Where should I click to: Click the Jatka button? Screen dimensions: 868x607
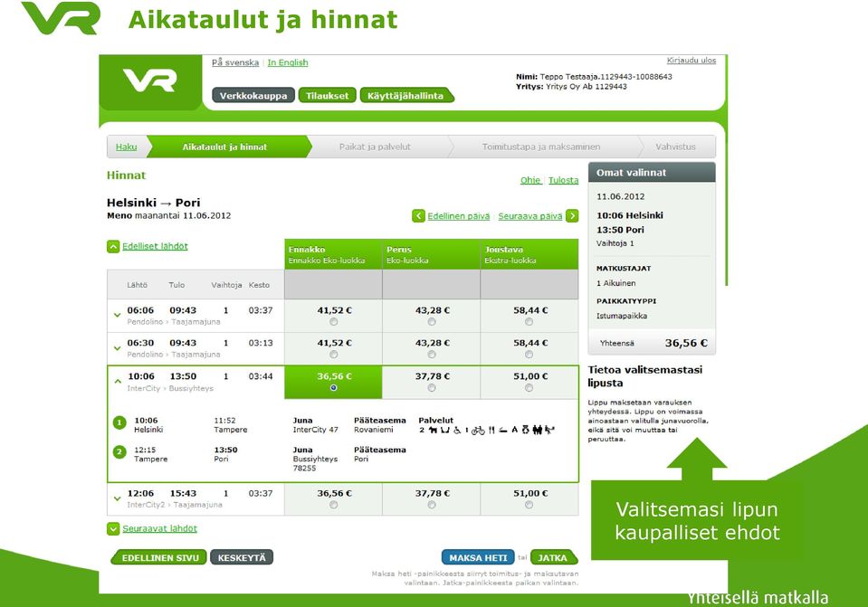pos(553,558)
